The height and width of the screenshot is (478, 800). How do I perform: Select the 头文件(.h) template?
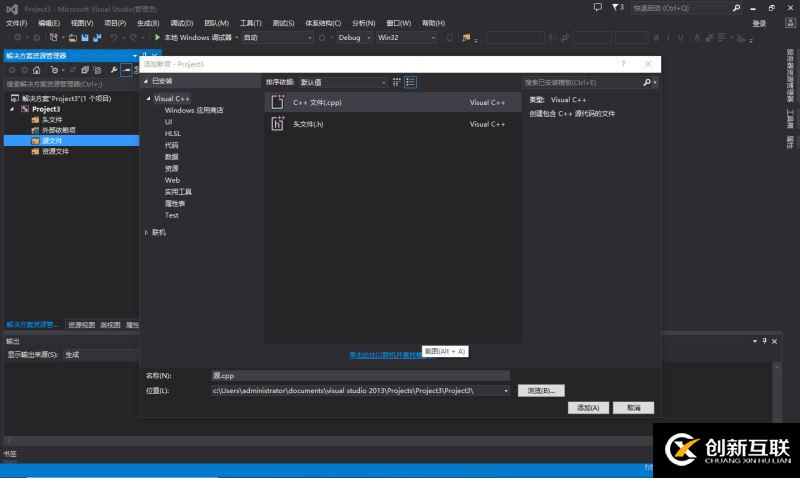click(x=392, y=124)
